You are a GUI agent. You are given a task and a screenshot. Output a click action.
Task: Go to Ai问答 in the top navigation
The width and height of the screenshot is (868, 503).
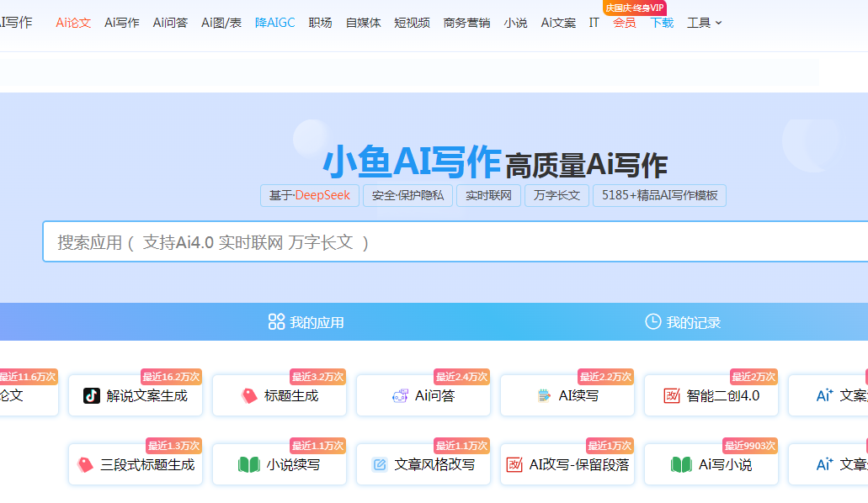(171, 23)
